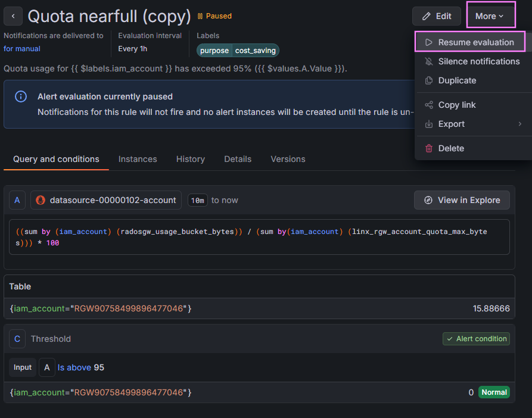Image resolution: width=532 pixels, height=418 pixels.
Task: Click the Normal state badge
Action: [494, 392]
